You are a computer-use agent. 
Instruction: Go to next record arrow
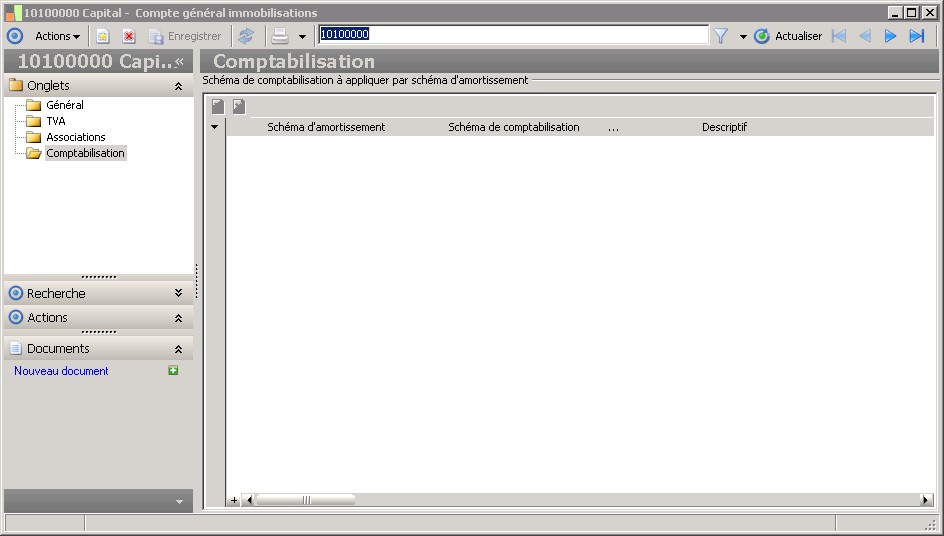click(890, 36)
